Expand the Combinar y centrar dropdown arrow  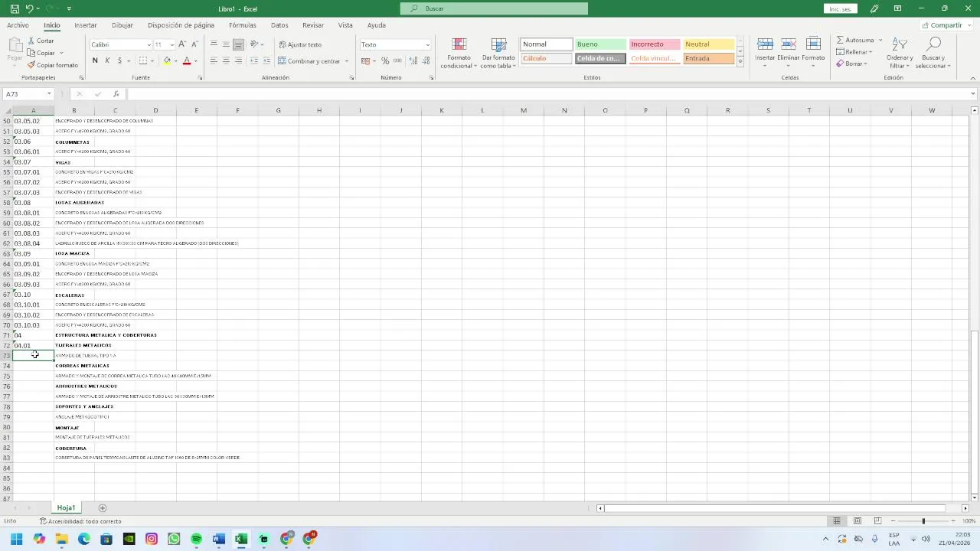pos(347,61)
